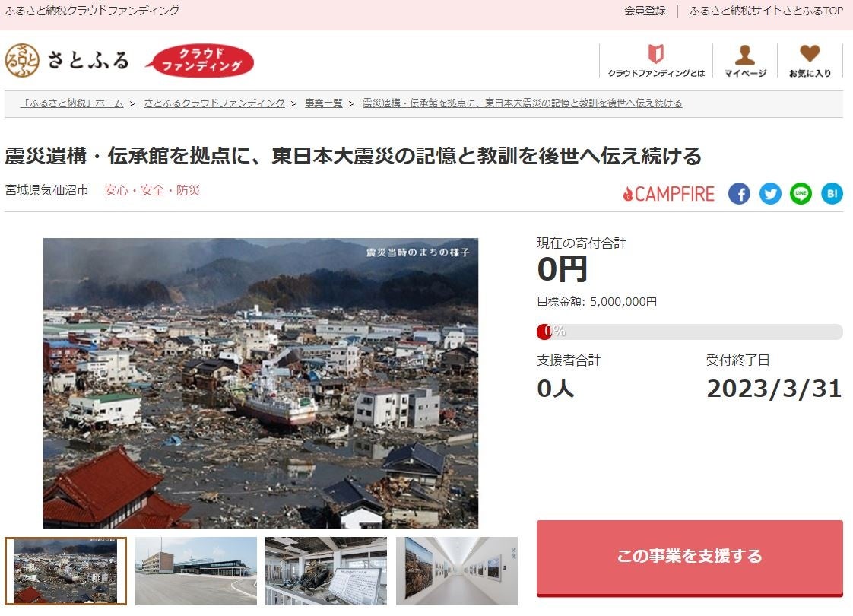Go to 「ふるさと納税」ホーム breadcrumb

tap(71, 103)
